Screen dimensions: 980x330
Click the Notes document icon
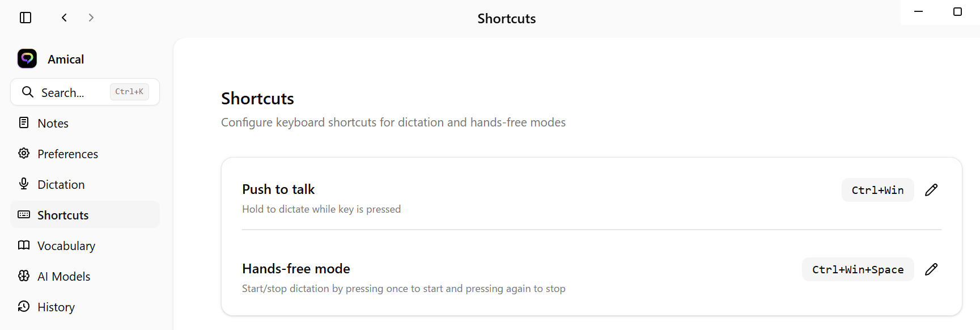[23, 122]
